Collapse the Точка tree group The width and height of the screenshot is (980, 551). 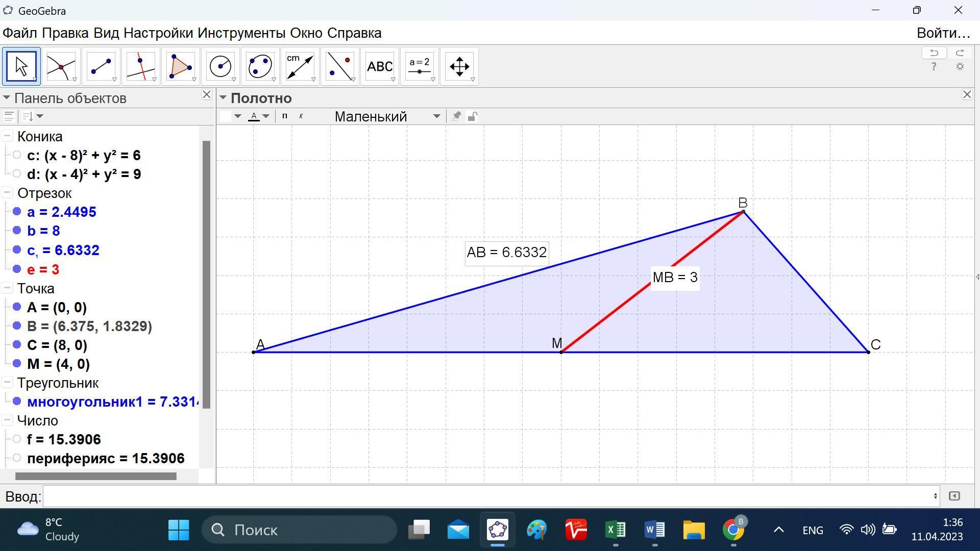tap(7, 288)
